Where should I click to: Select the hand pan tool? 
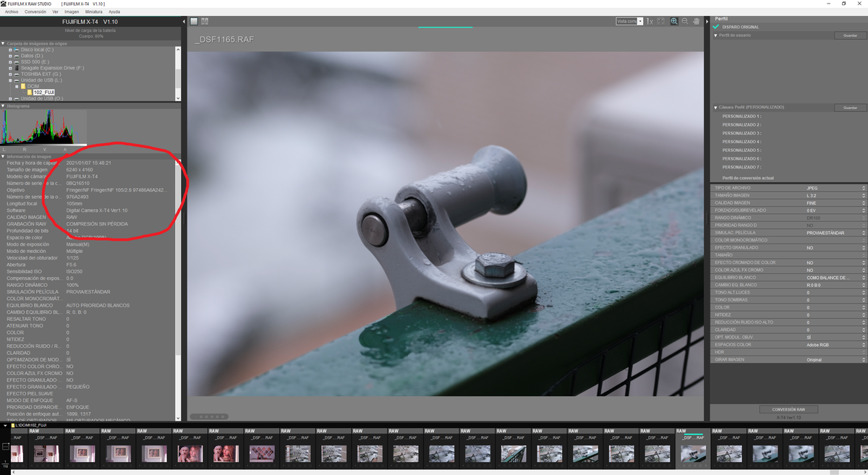point(696,22)
